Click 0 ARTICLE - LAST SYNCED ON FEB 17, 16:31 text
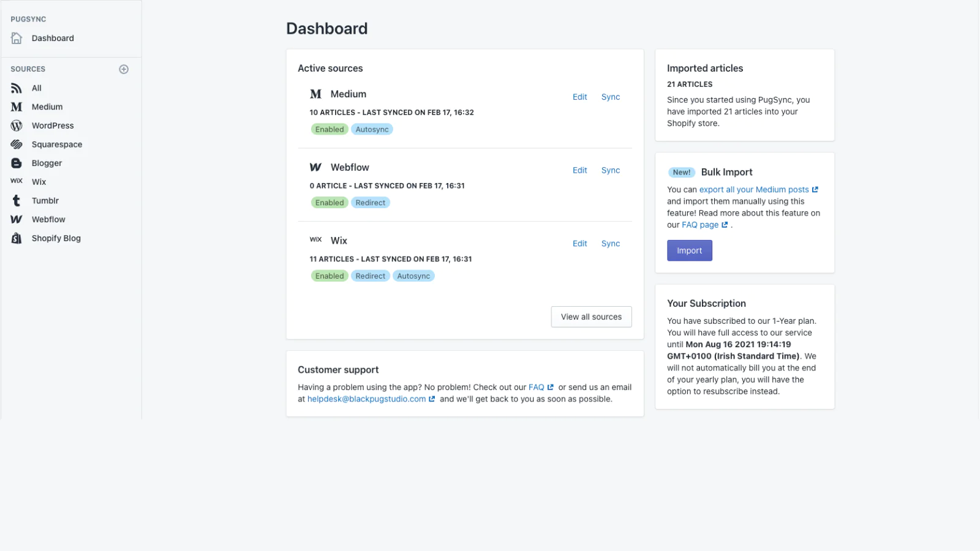The image size is (980, 551). click(x=387, y=186)
